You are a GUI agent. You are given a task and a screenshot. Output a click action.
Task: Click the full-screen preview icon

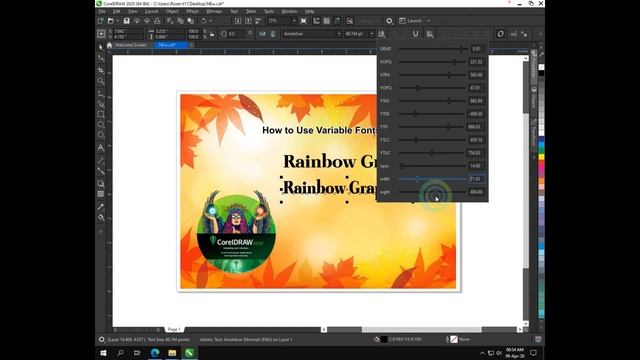pyautogui.click(x=303, y=21)
